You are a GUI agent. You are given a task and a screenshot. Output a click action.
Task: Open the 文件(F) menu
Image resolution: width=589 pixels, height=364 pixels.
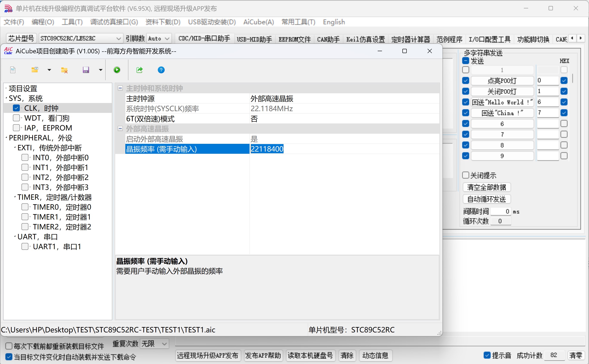tap(14, 22)
